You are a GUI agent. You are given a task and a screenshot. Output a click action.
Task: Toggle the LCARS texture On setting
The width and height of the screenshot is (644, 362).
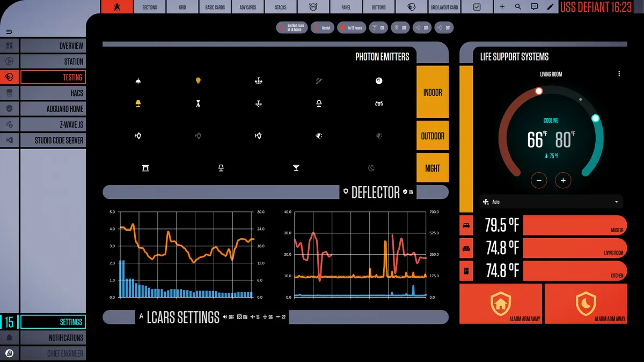(242, 317)
